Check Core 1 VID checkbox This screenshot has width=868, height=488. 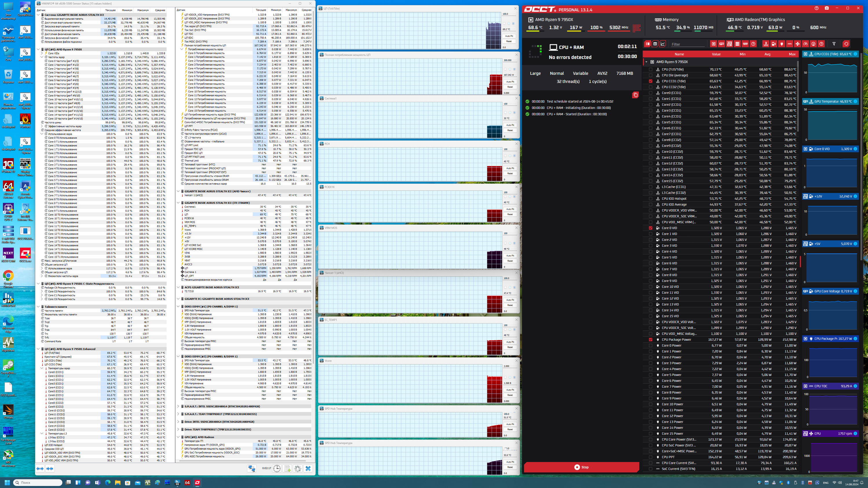pos(650,234)
